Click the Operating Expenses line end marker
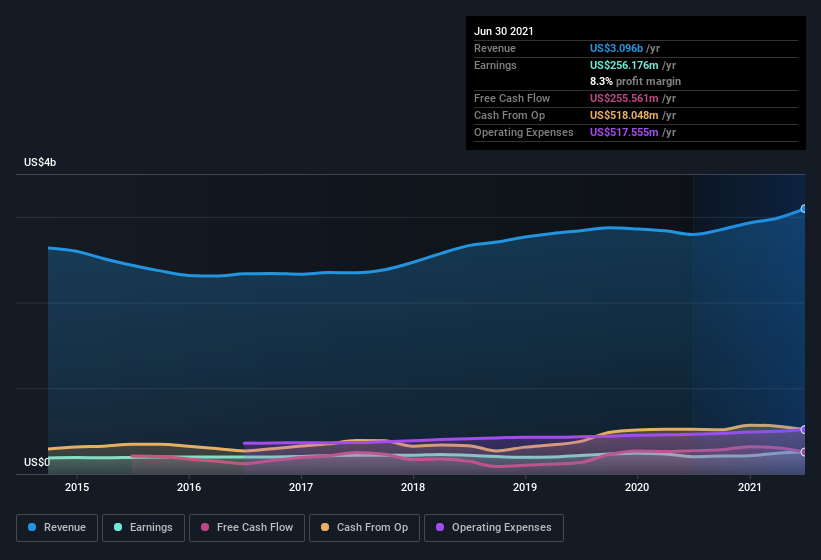Screen dimensions: 821x560 (x=804, y=430)
